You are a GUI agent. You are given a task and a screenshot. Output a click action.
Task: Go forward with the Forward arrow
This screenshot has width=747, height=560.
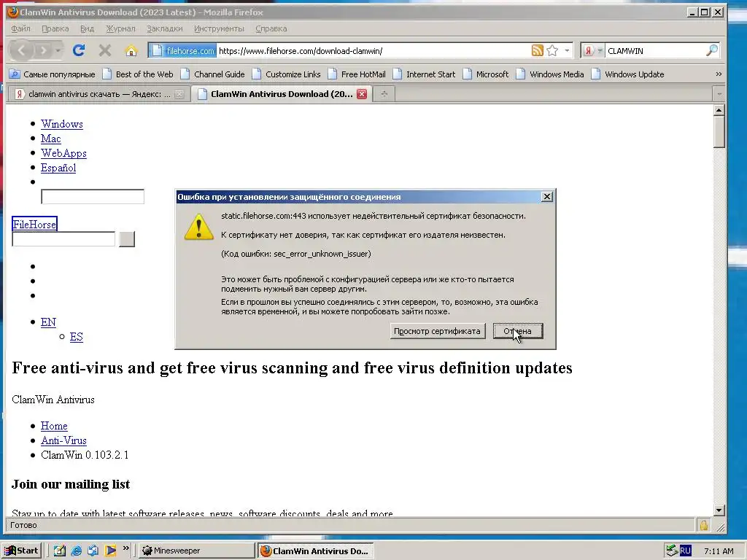(43, 50)
